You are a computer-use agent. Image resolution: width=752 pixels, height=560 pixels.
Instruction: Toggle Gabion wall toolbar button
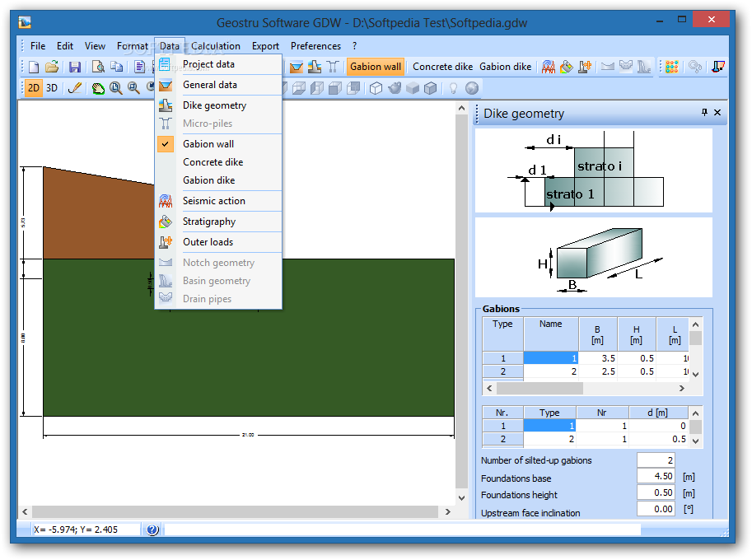click(x=376, y=67)
